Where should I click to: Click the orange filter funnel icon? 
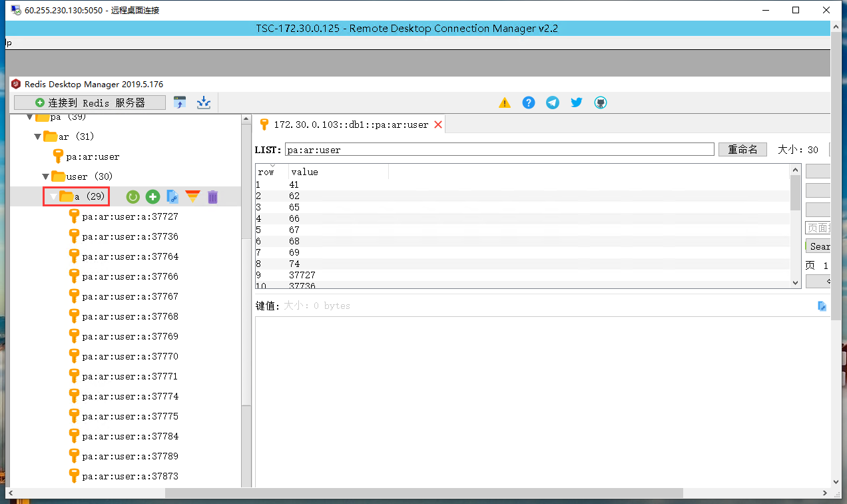tap(192, 196)
